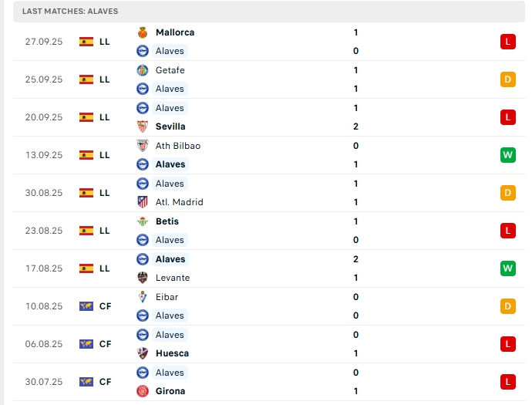Click the Girona club crest icon
The height and width of the screenshot is (405, 532).
[x=142, y=391]
